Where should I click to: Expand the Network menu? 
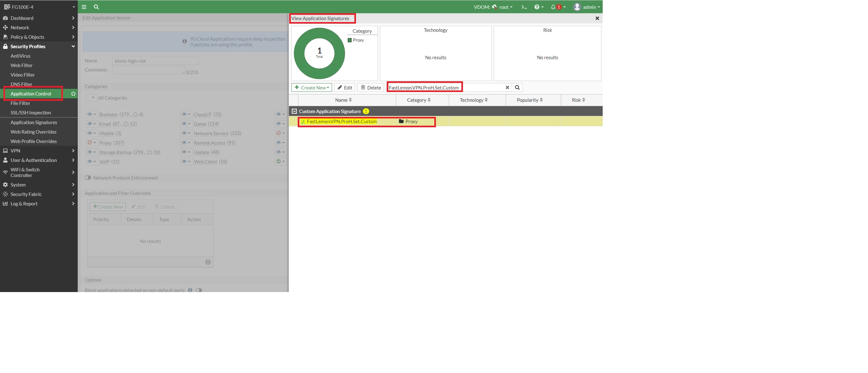(39, 27)
